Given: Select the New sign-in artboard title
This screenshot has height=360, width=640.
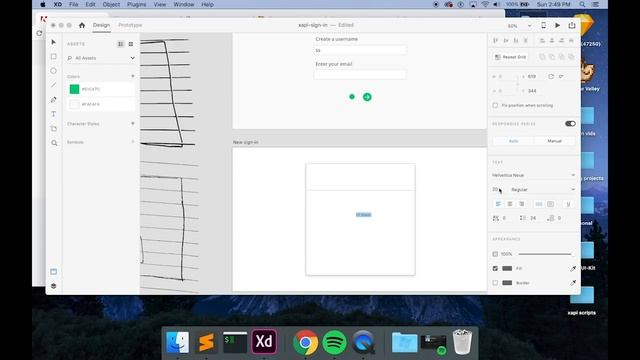Looking at the screenshot, I should [245, 142].
